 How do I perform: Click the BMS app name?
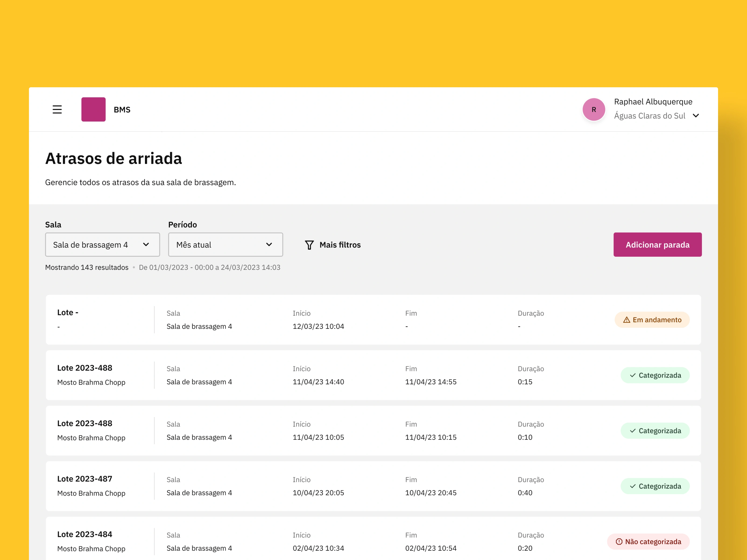(122, 110)
